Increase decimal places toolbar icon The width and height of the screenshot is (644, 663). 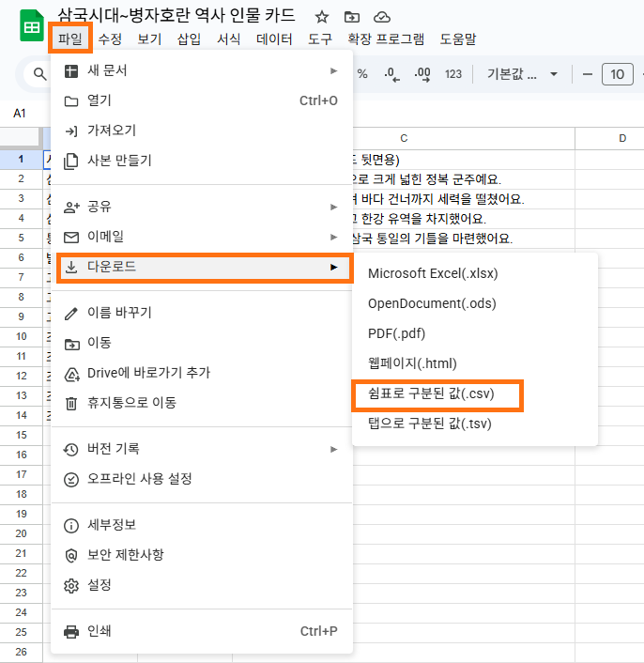(x=422, y=74)
